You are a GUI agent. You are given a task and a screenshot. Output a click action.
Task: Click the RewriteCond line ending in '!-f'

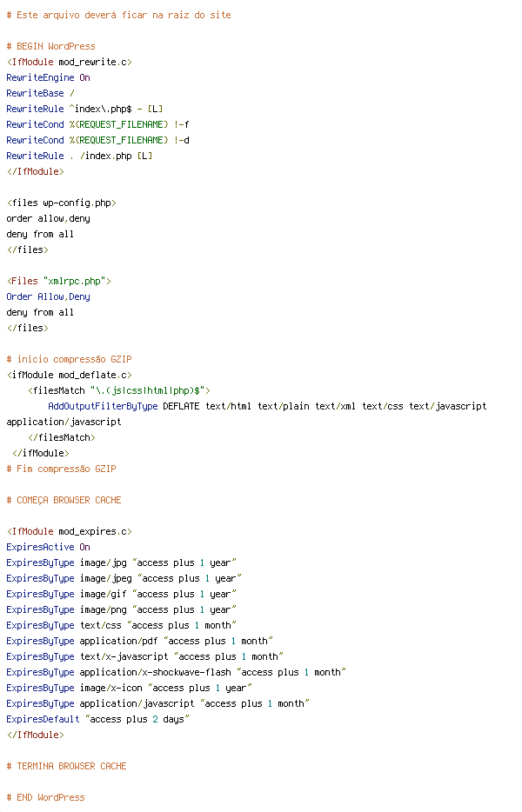(x=97, y=124)
